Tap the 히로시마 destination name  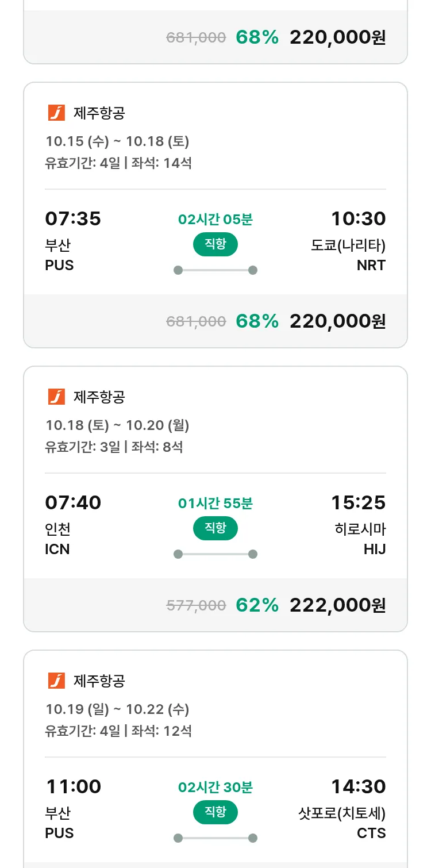click(x=360, y=529)
